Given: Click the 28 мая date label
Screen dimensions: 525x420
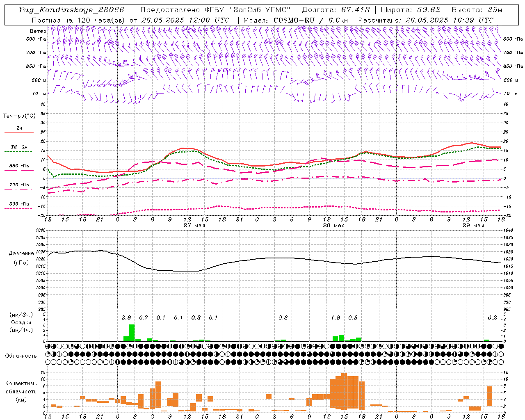Looking at the screenshot, I should point(333,226).
